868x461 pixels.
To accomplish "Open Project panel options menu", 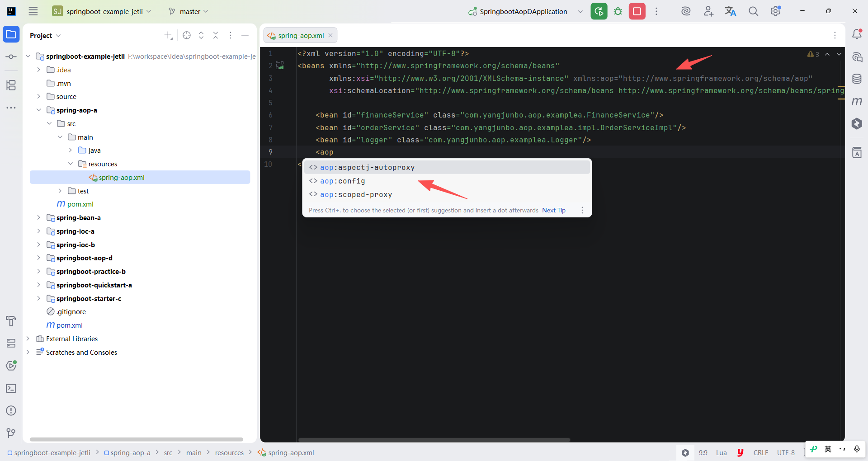I will (231, 35).
